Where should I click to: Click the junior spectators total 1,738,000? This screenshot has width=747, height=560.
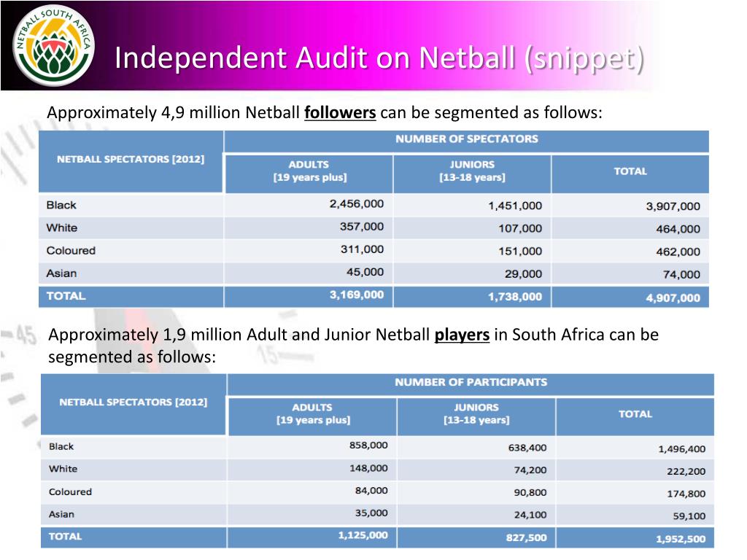pyautogui.click(x=514, y=297)
